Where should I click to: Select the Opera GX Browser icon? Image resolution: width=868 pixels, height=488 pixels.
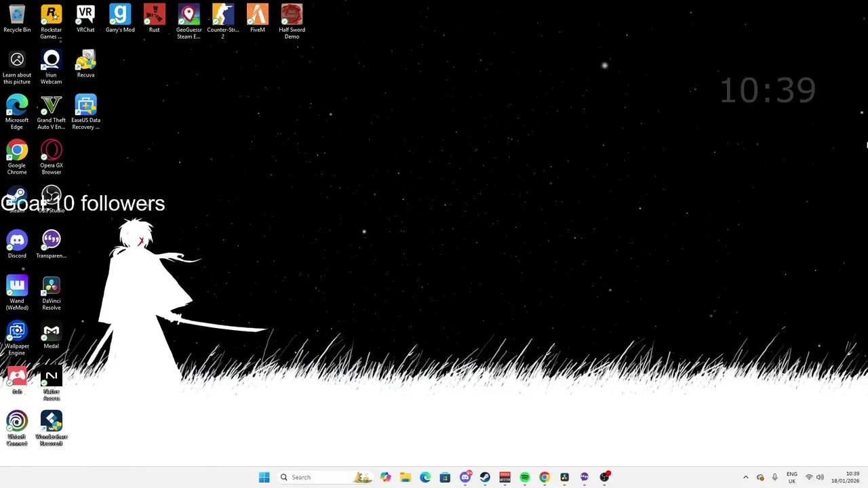coord(52,157)
